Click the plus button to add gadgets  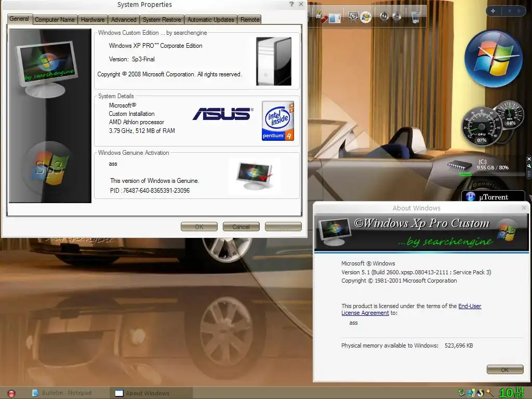click(493, 11)
